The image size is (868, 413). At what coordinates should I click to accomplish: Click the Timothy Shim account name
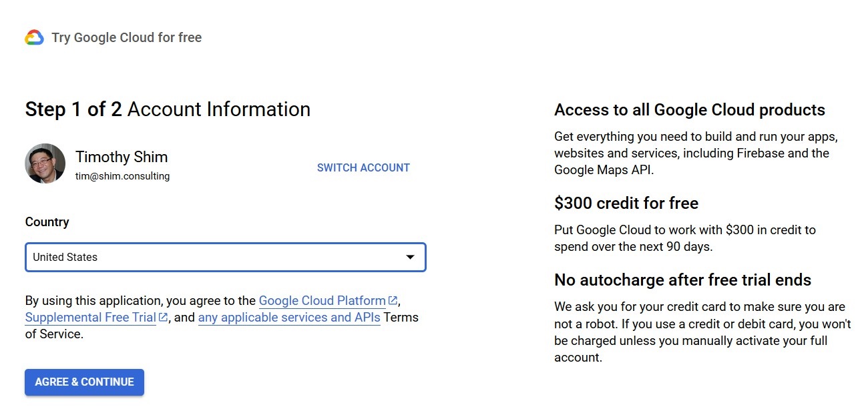[122, 157]
